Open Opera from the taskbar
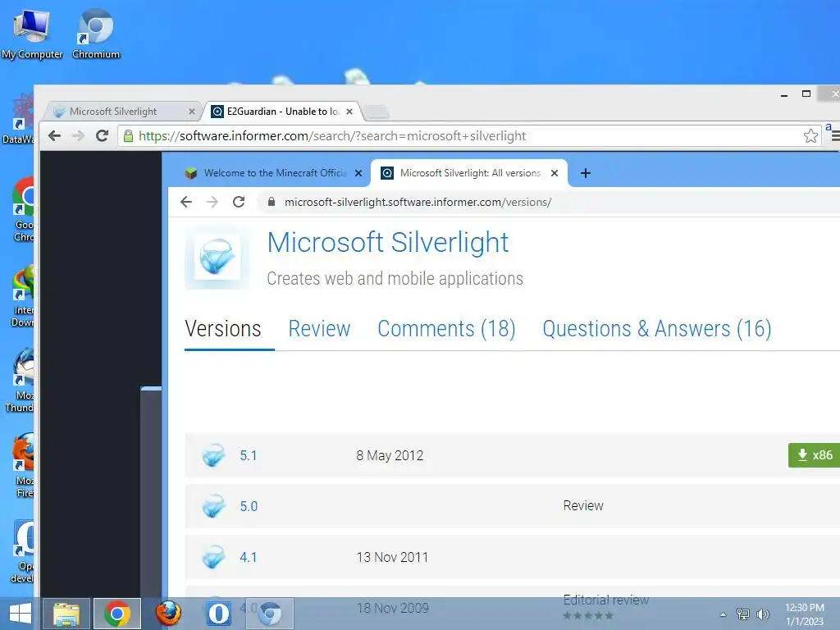The width and height of the screenshot is (840, 630). pyautogui.click(x=218, y=614)
